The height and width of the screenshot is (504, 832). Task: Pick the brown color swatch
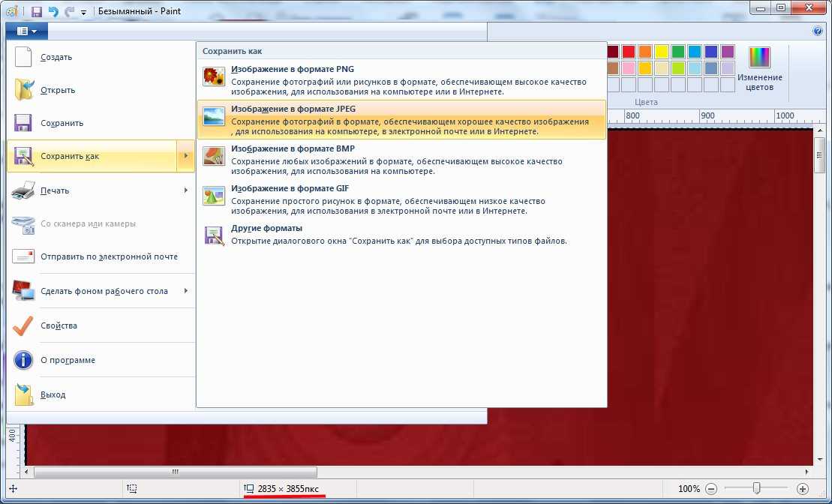[612, 68]
